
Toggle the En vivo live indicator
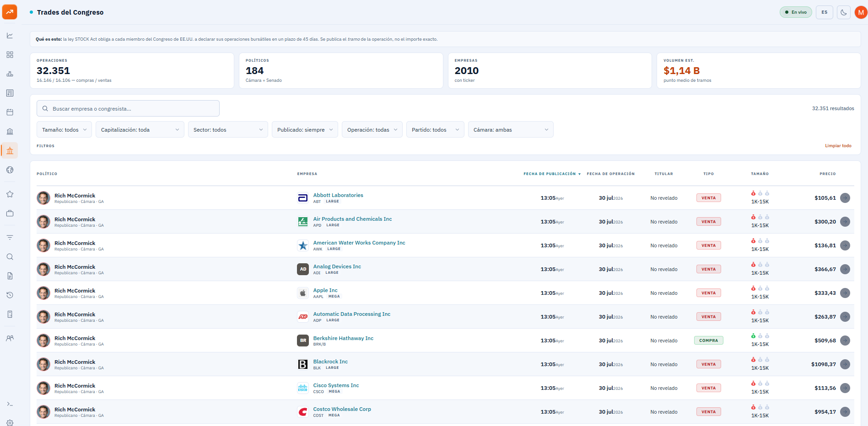point(796,12)
